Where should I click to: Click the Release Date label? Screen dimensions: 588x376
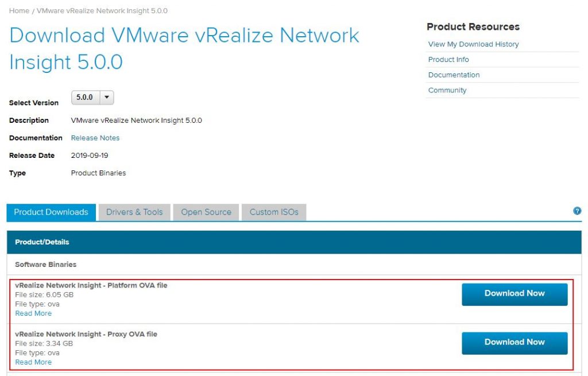32,156
